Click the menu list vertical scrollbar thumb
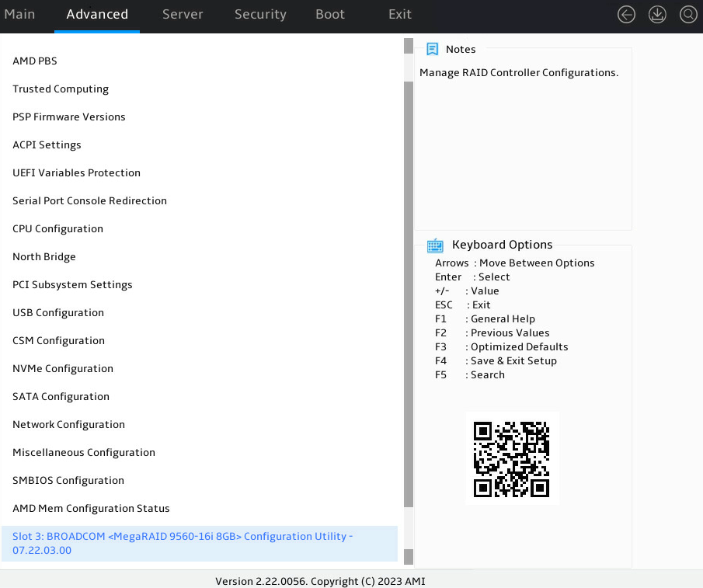The height and width of the screenshot is (588, 703). coord(409,294)
